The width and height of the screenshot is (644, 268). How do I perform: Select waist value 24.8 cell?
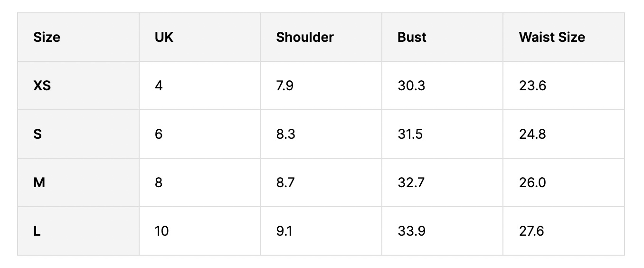tap(532, 134)
